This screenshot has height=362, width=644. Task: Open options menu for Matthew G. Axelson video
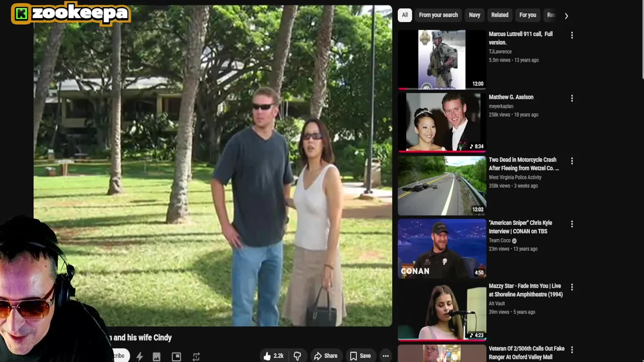pos(572,98)
